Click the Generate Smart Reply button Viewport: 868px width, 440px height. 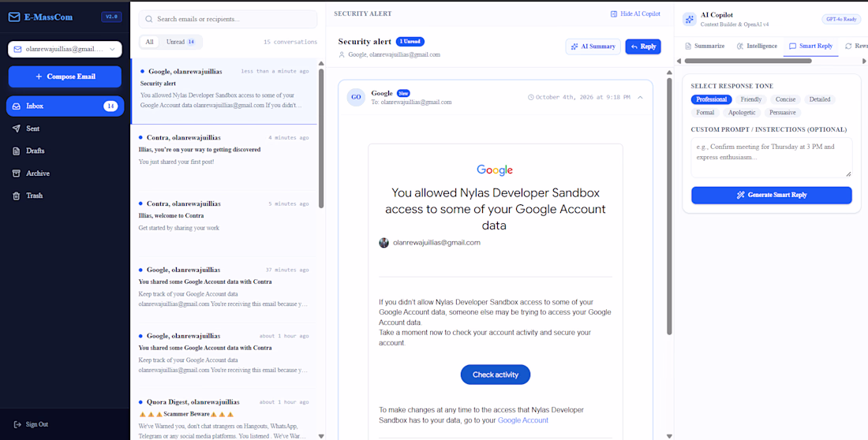pyautogui.click(x=771, y=195)
